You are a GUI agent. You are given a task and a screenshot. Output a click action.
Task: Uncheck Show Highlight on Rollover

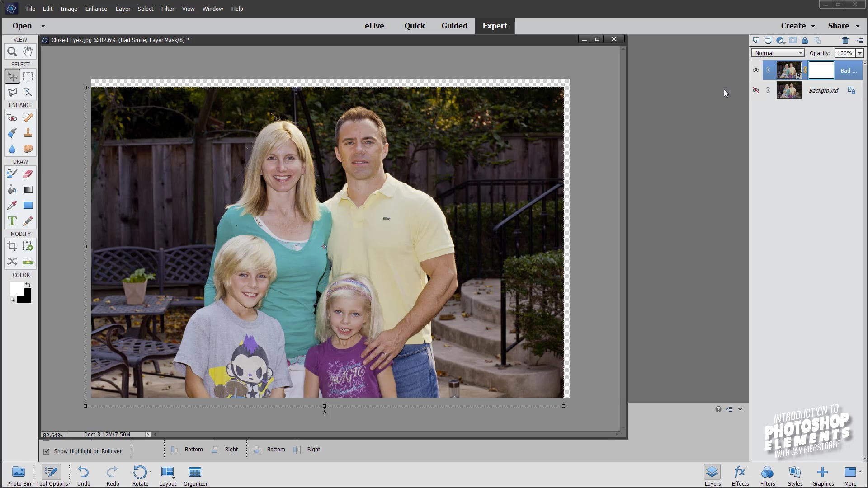[47, 451]
